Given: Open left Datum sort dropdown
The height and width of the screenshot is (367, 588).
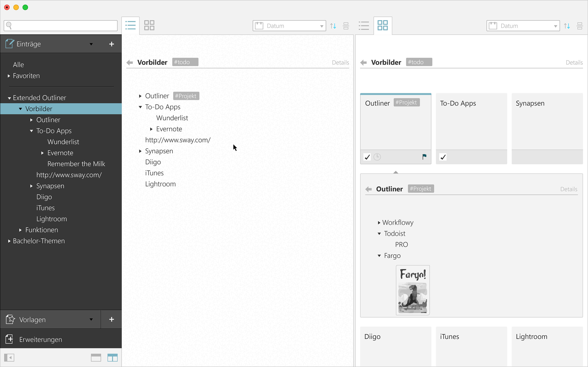Looking at the screenshot, I should tap(289, 26).
